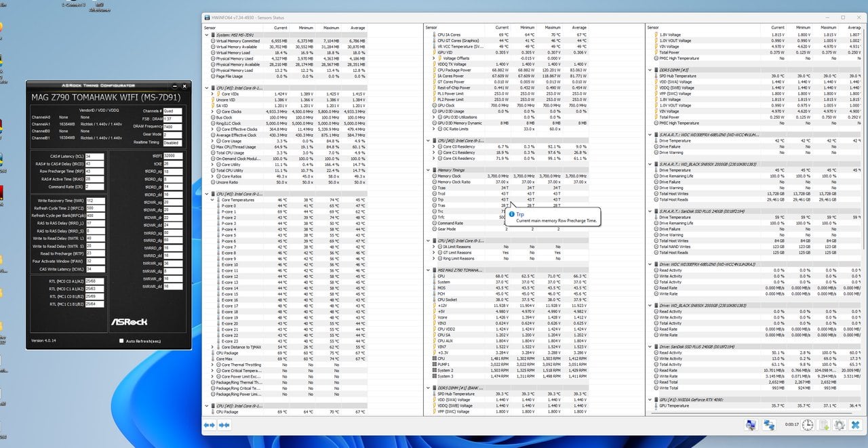This screenshot has width=868, height=448.
Task: Click the Gear Mode field in ASRock
Action: pyautogui.click(x=172, y=134)
